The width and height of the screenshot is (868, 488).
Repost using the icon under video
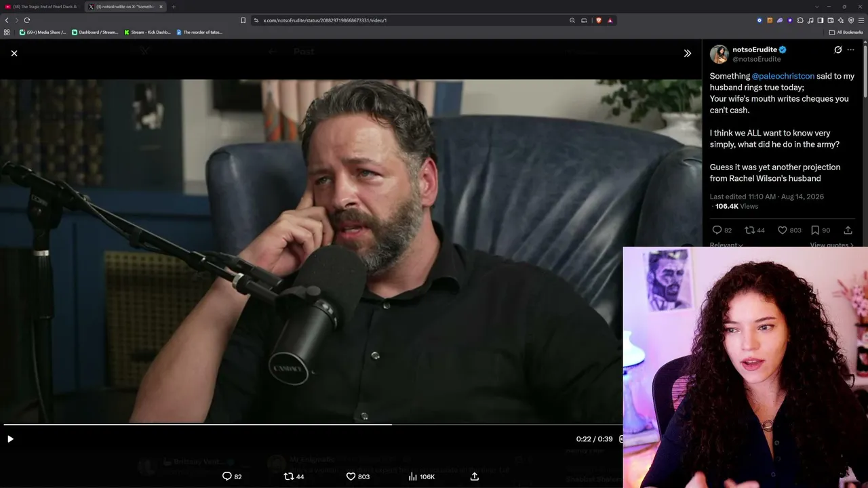point(289,476)
